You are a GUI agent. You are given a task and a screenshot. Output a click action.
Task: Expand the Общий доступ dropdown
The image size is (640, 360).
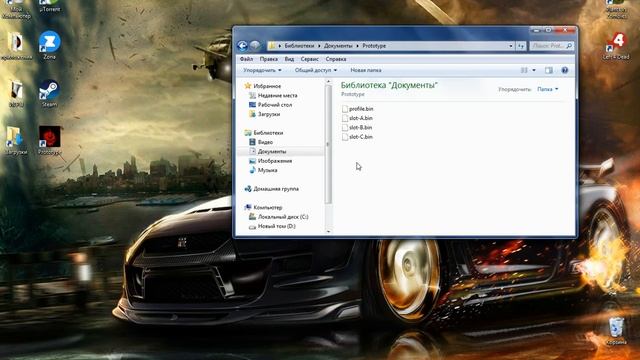point(316,70)
